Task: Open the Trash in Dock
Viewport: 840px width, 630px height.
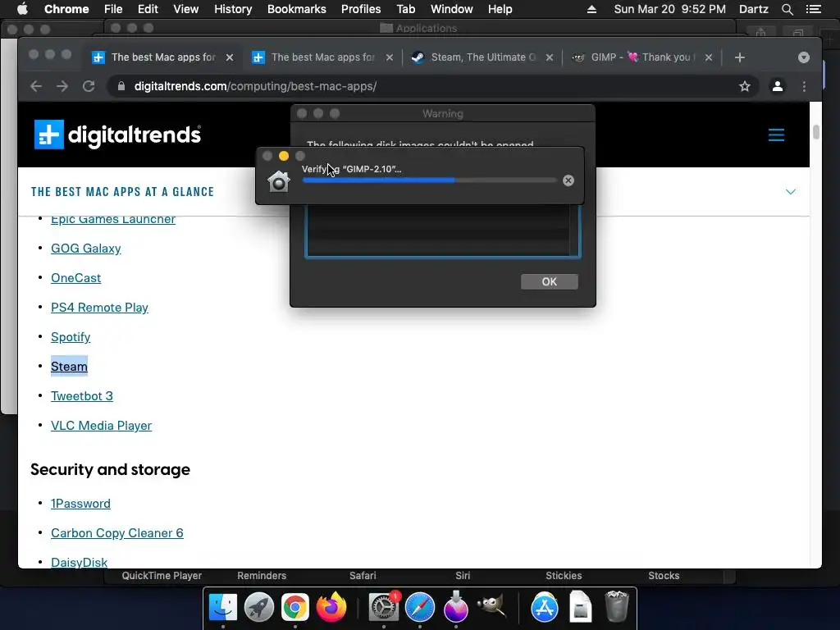Action: 617,606
